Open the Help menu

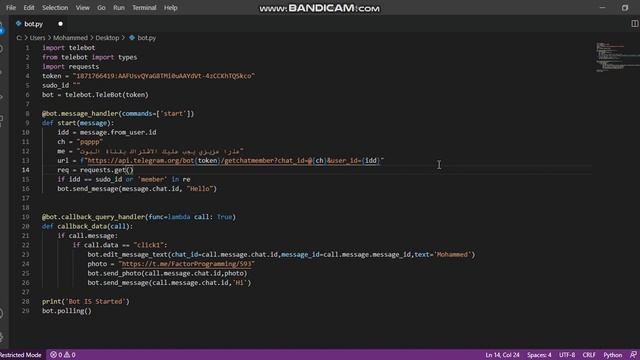[x=171, y=8]
